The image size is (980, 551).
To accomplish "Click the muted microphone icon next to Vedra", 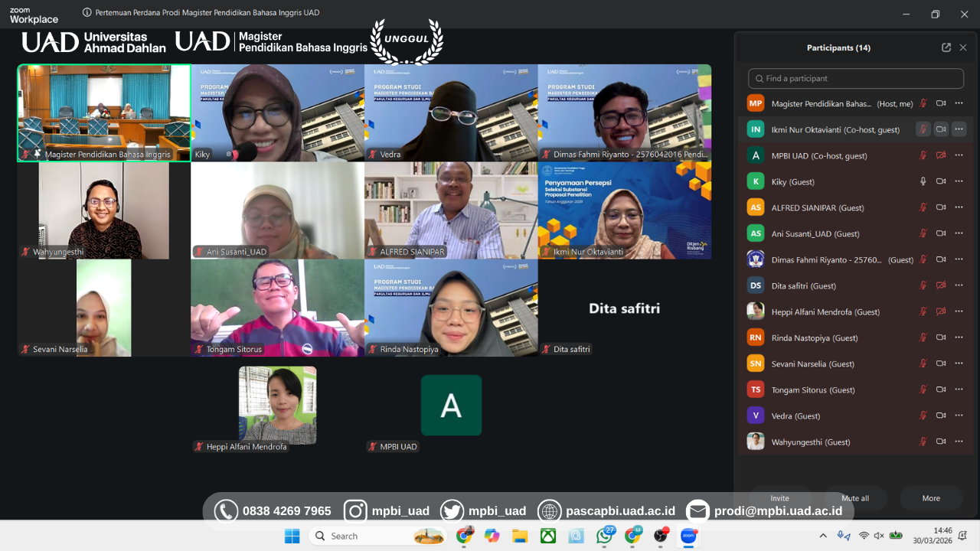I will [x=923, y=415].
